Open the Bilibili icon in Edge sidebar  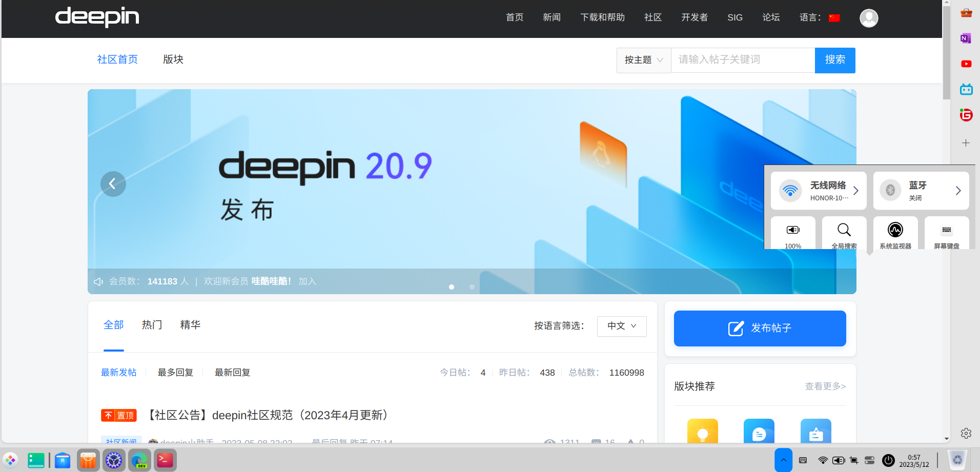tap(966, 90)
